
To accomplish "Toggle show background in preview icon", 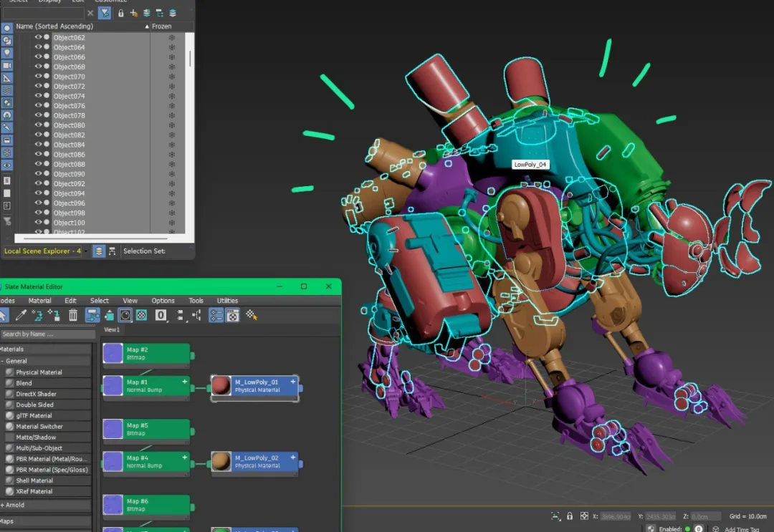I will coord(142,315).
